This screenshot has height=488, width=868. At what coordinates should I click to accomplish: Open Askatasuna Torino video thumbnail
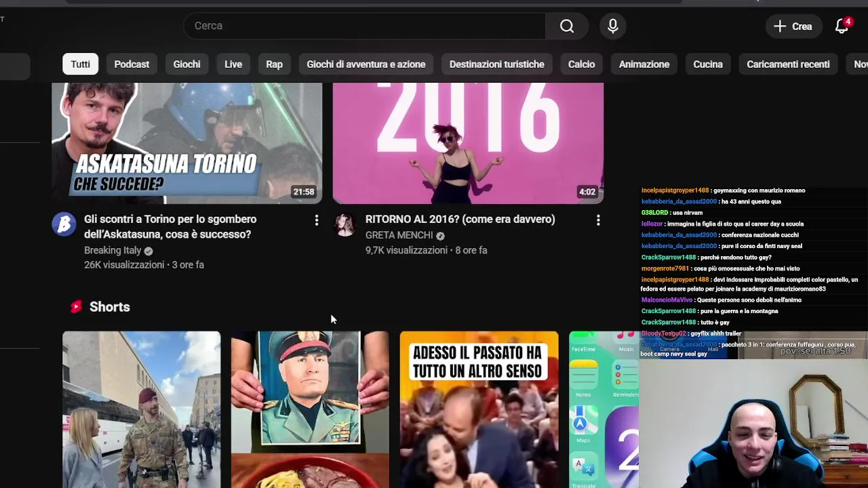(x=187, y=143)
